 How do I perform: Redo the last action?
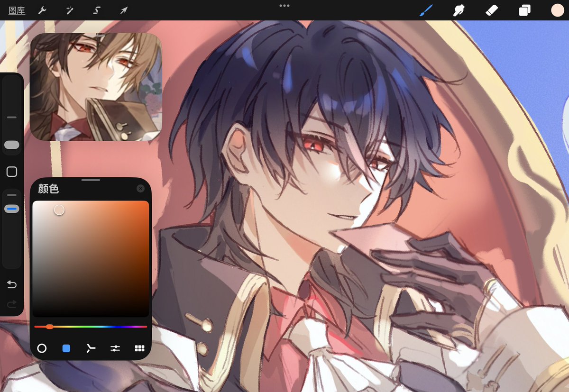tap(12, 304)
